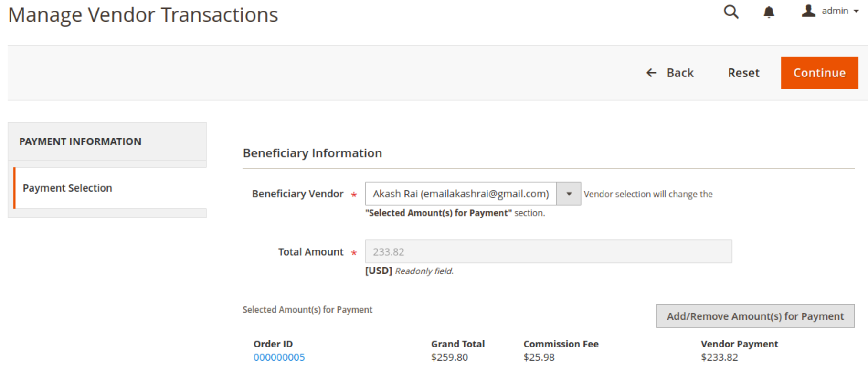
Task: Expand the admin account menu caret
Action: pos(857,11)
